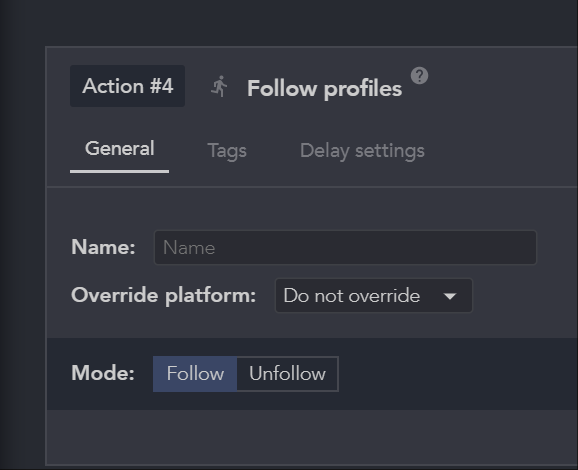Expand the dropdown via its caret arrow
Viewport: 578px width, 470px height.
pyautogui.click(x=450, y=296)
